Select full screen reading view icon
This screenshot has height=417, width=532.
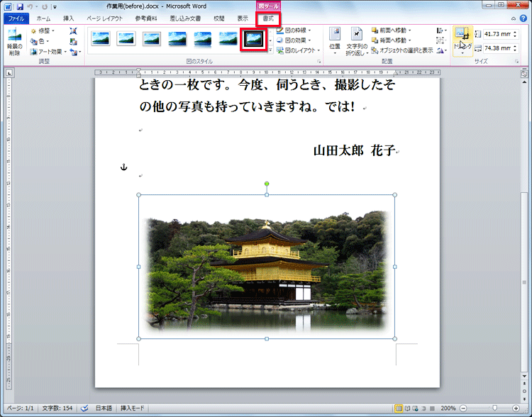pos(407,408)
